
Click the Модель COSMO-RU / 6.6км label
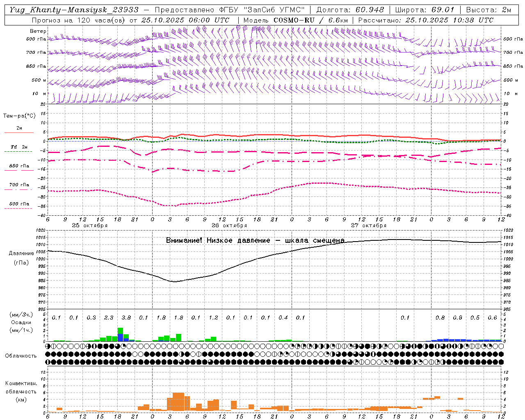coord(296,20)
